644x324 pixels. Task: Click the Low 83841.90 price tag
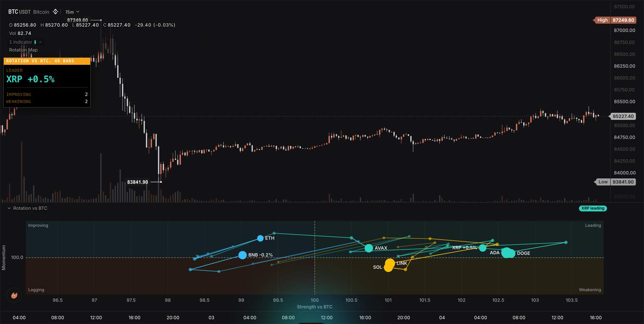point(615,182)
